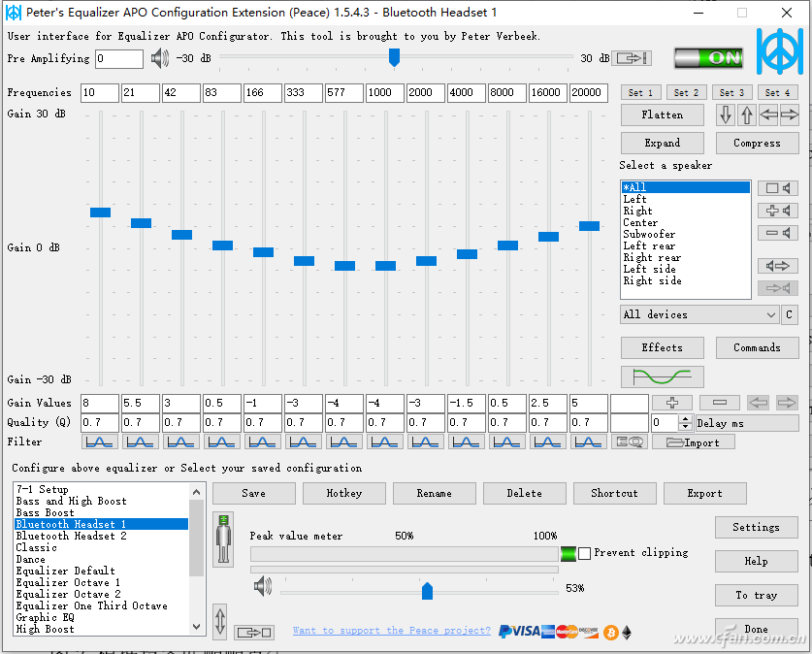Viewport: 812px width, 654px height.
Task: Remove a band with the minus button
Action: (719, 403)
